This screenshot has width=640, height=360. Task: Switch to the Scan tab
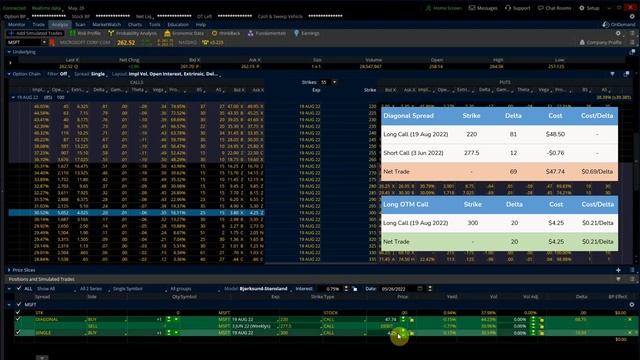[80, 24]
